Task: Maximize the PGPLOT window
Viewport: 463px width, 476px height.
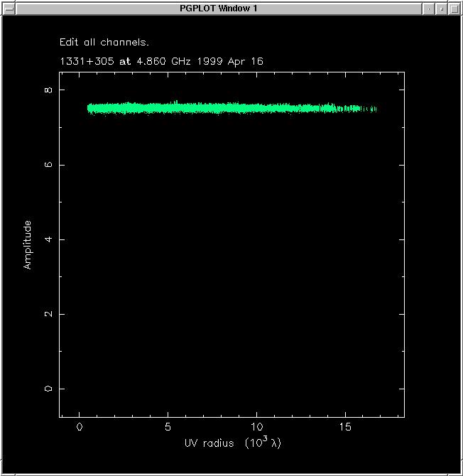Action: pyautogui.click(x=454, y=8)
